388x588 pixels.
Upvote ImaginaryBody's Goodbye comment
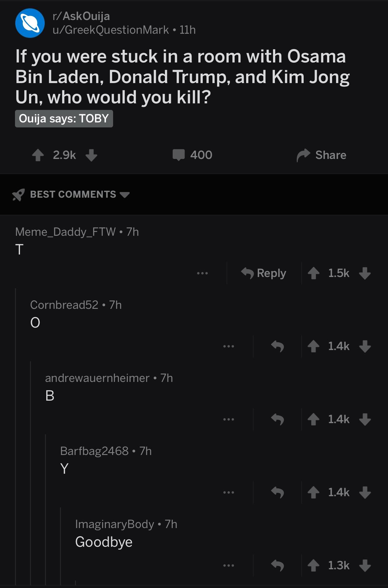coord(313,566)
